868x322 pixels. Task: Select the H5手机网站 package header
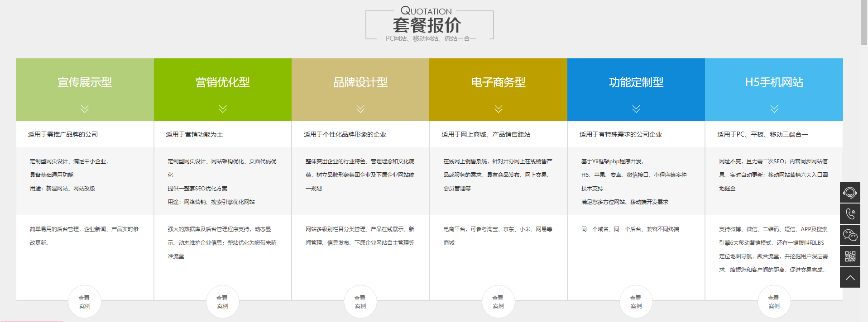[774, 82]
